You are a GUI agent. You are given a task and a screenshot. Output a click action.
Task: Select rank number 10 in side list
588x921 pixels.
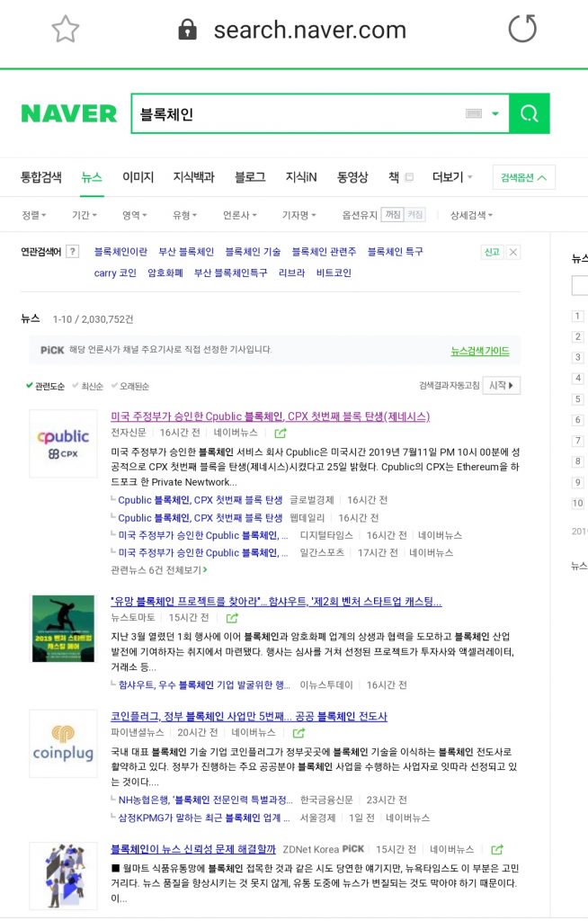pyautogui.click(x=577, y=504)
